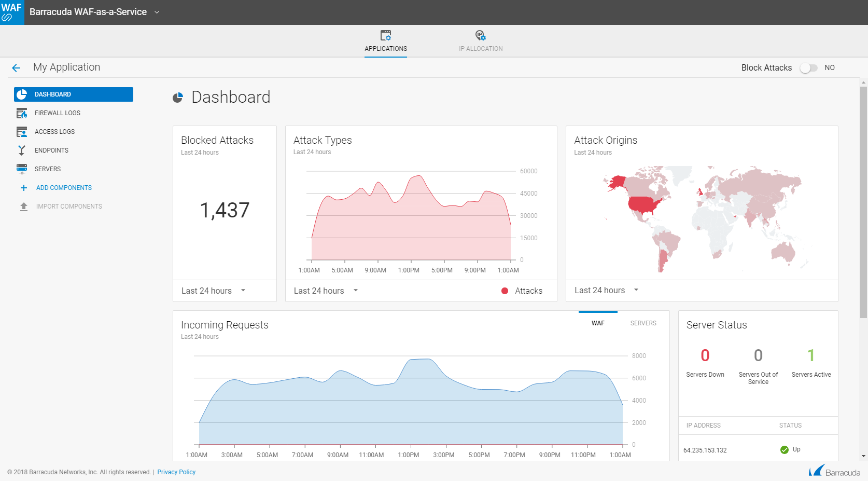
Task: Toggle the Attacks series legend dot
Action: coord(505,291)
